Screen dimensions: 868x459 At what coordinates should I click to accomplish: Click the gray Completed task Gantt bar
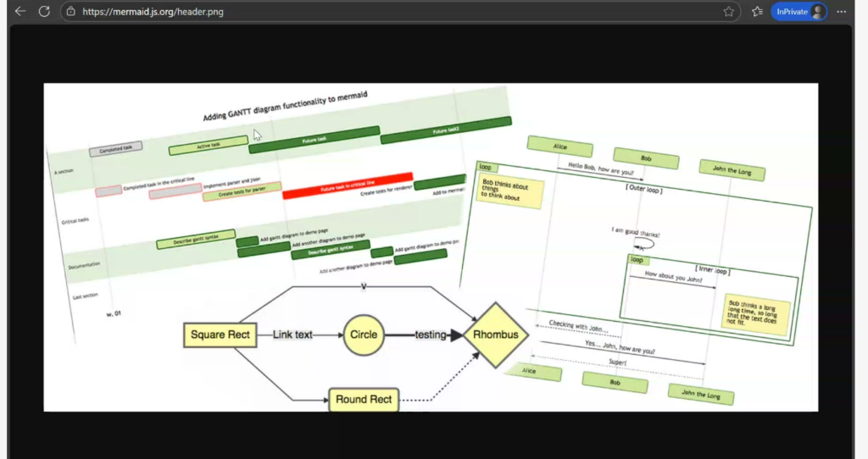116,149
